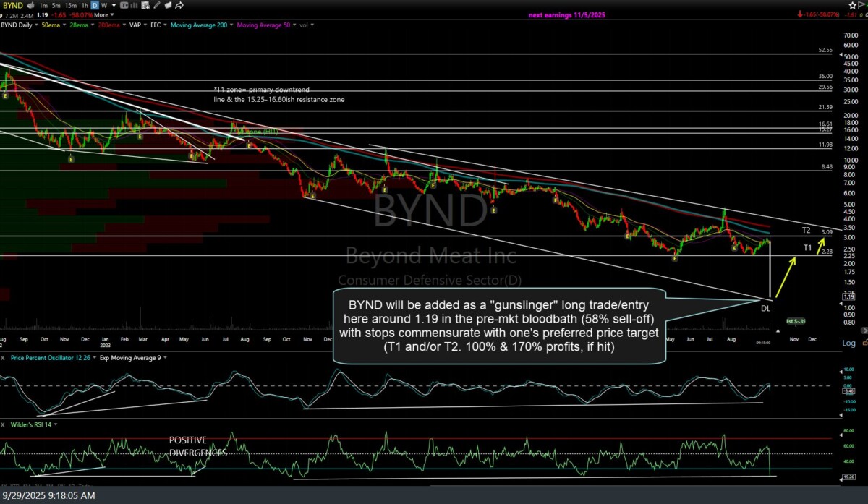Click the T chart-type icon in the toolbar

(124, 5)
